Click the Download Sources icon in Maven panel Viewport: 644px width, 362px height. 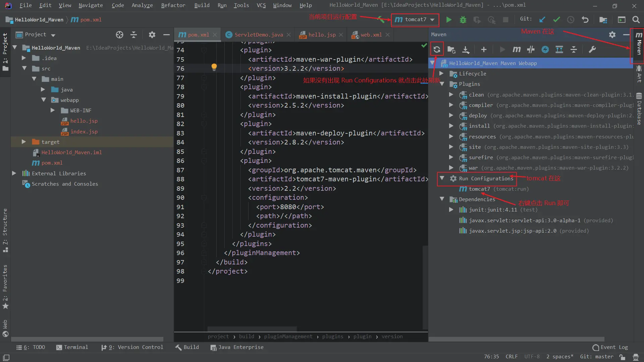466,50
